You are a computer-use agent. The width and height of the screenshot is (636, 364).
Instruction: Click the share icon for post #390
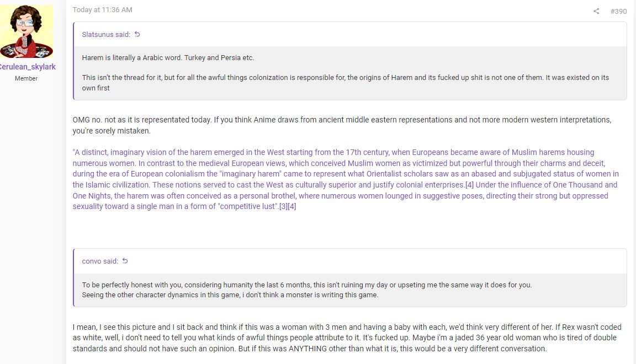point(596,12)
